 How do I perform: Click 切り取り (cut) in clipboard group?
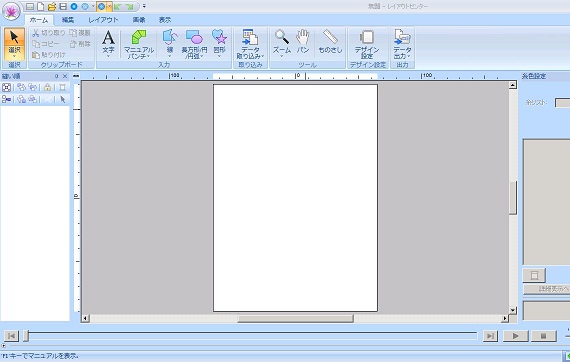coord(49,33)
